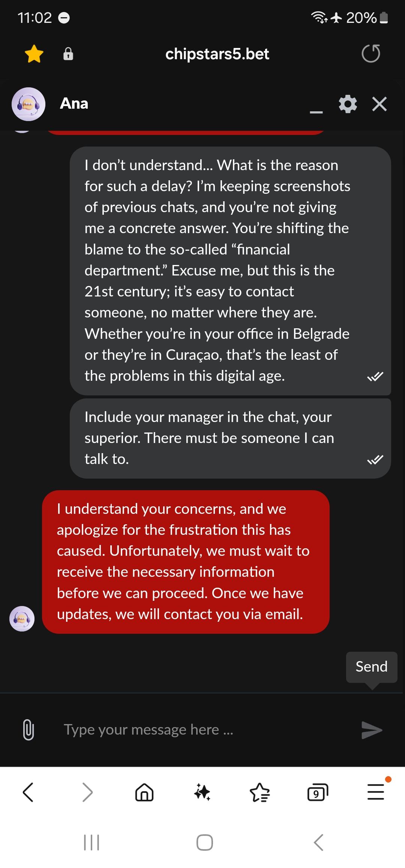
Task: Open Android recent apps button
Action: [x=91, y=843]
